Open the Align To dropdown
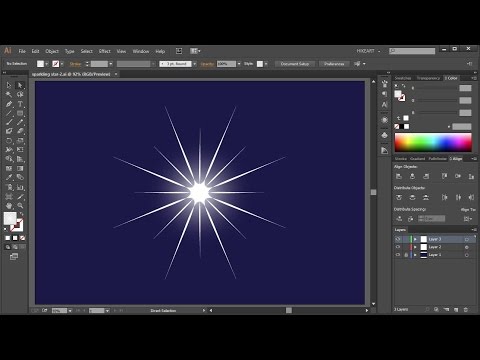This screenshot has width=480, height=360. (x=468, y=219)
